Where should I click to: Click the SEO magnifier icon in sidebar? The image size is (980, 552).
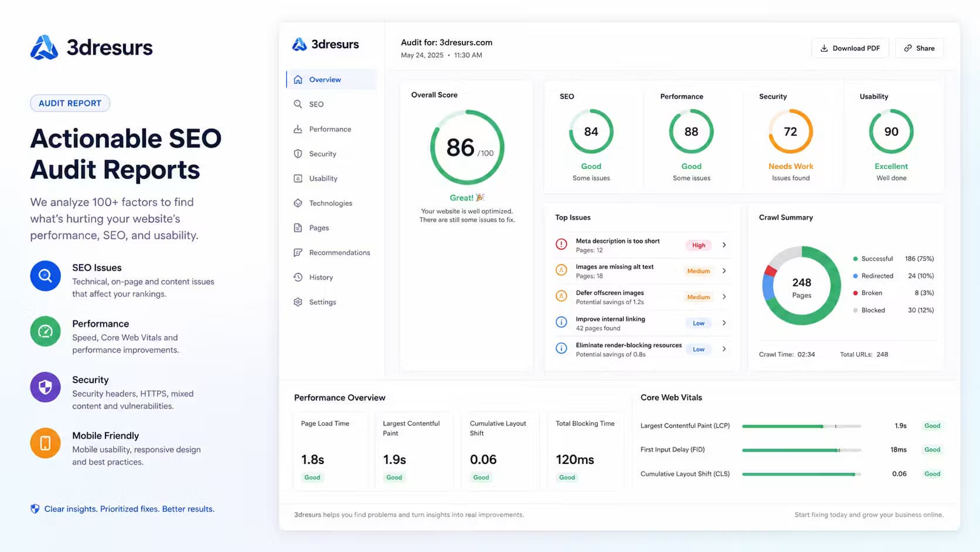(x=298, y=104)
